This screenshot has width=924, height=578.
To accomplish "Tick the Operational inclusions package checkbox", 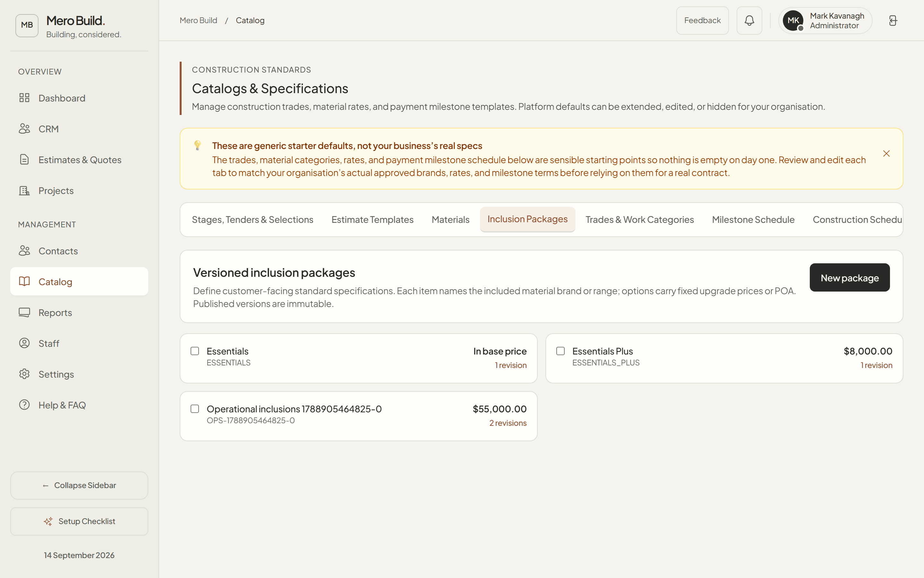I will (195, 409).
